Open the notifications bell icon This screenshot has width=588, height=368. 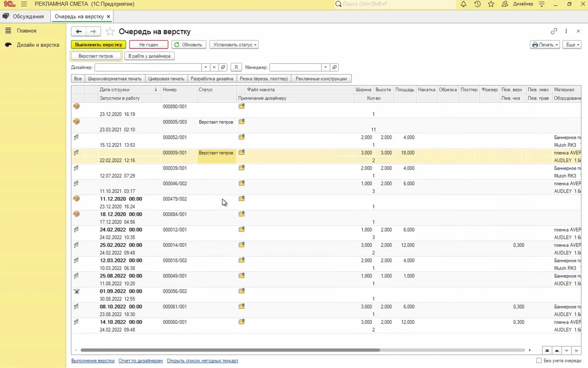[x=463, y=4]
